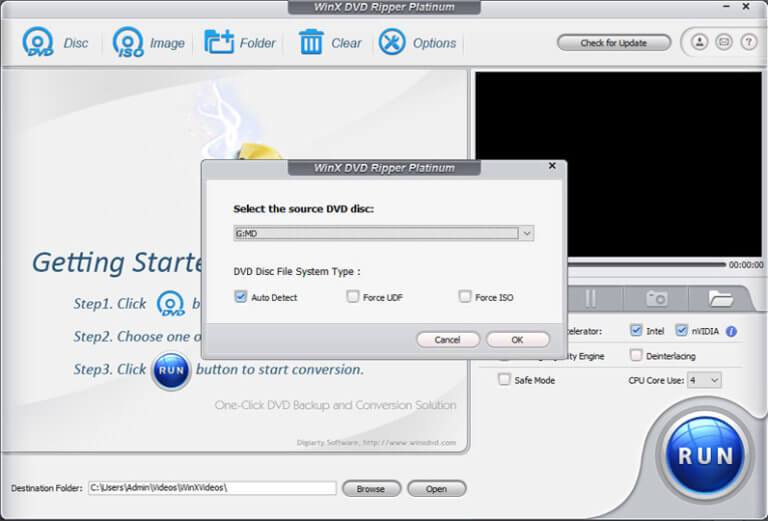The height and width of the screenshot is (521, 768).
Task: Click the Destination Folder path field
Action: (x=212, y=488)
